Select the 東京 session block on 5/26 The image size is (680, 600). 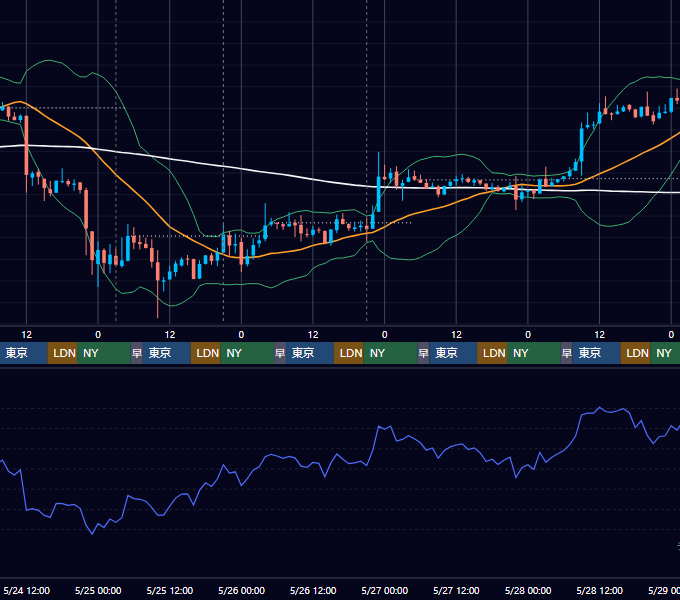pyautogui.click(x=310, y=353)
